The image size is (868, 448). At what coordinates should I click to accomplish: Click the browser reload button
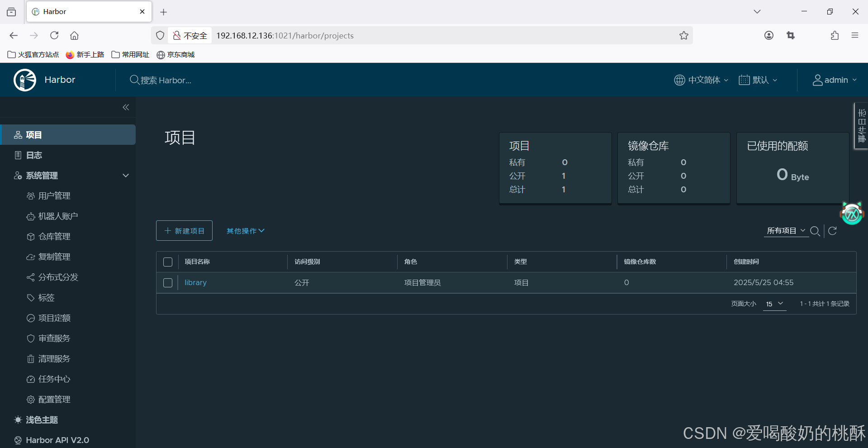[x=54, y=35]
